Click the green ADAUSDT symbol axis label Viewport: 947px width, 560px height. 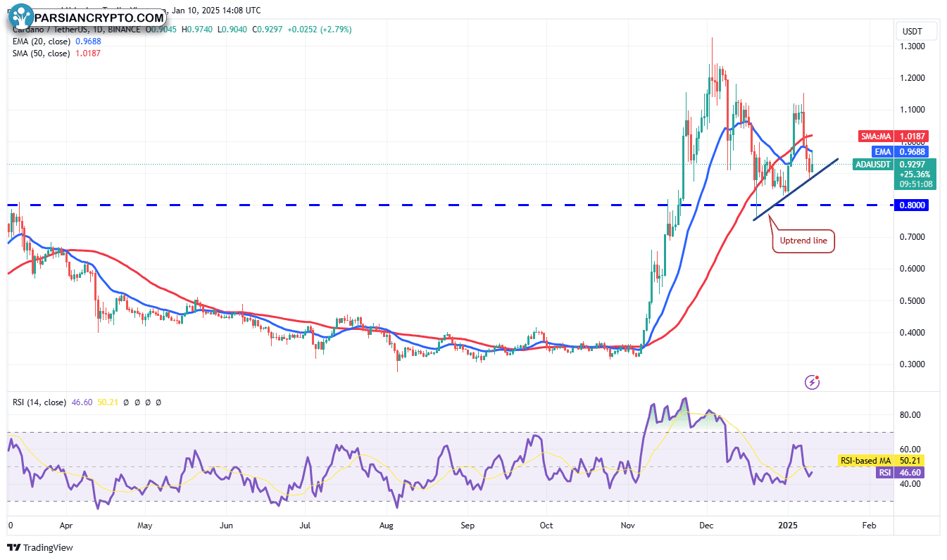point(873,165)
